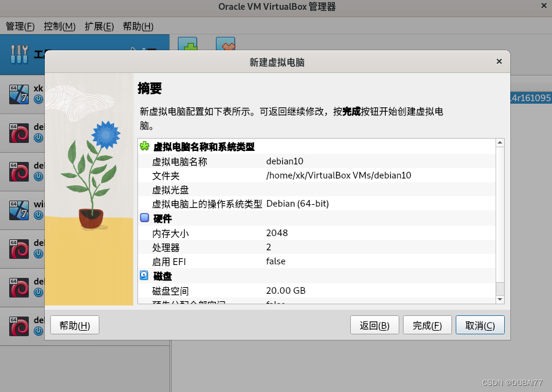Click green star icon beside 虚拟电脑名称和系统类型
This screenshot has width=552, height=392.
145,146
